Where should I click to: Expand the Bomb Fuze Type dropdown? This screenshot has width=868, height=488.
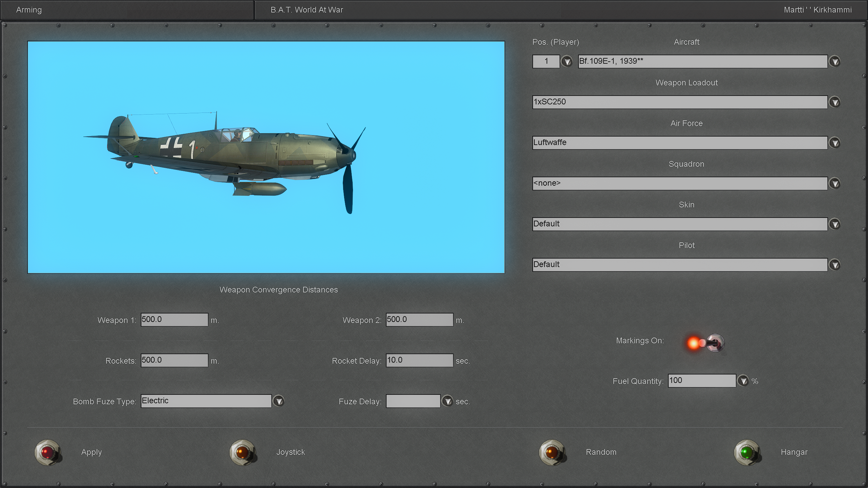(279, 401)
